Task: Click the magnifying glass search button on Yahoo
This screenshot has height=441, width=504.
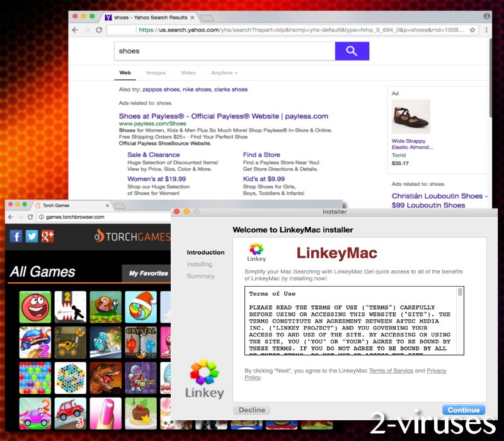Action: click(352, 51)
